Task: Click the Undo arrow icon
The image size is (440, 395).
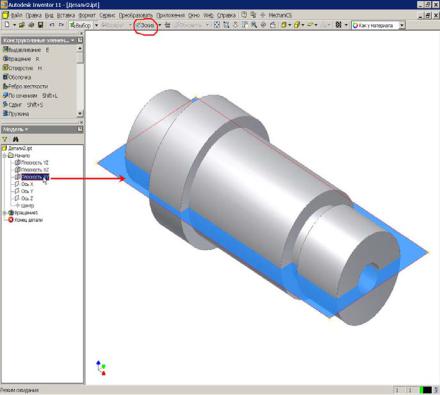Action: tap(52, 25)
